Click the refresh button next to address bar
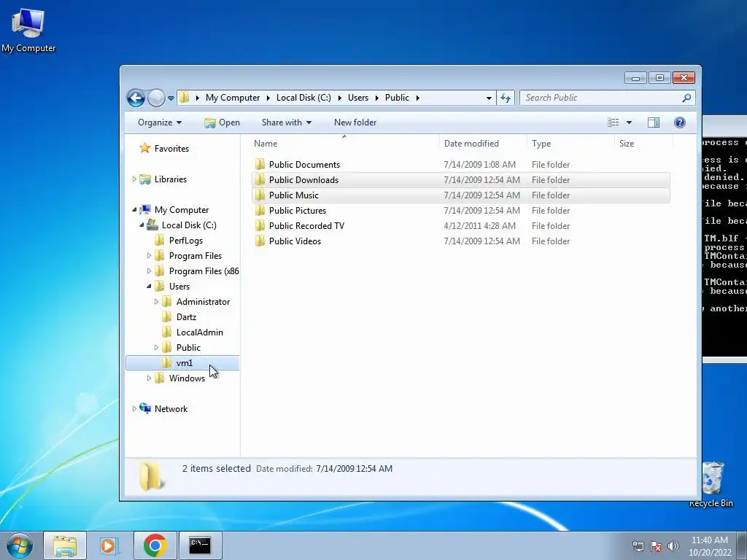747x560 pixels. click(x=506, y=98)
